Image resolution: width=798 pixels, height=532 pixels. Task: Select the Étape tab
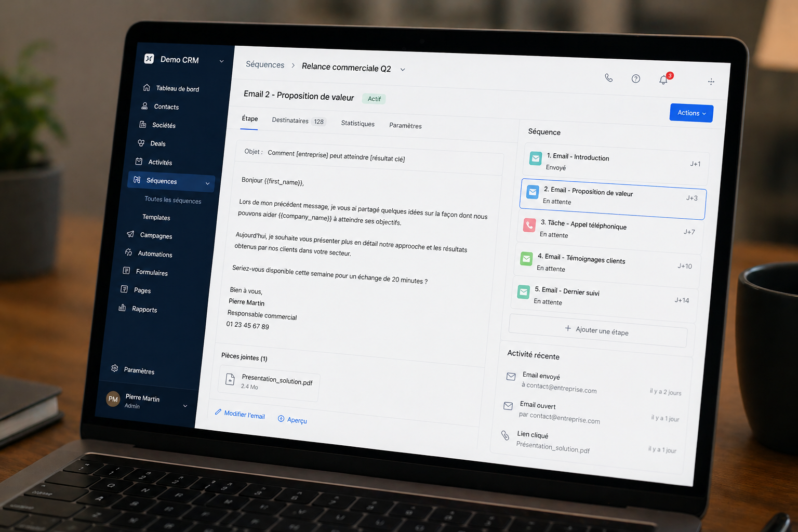[250, 118]
